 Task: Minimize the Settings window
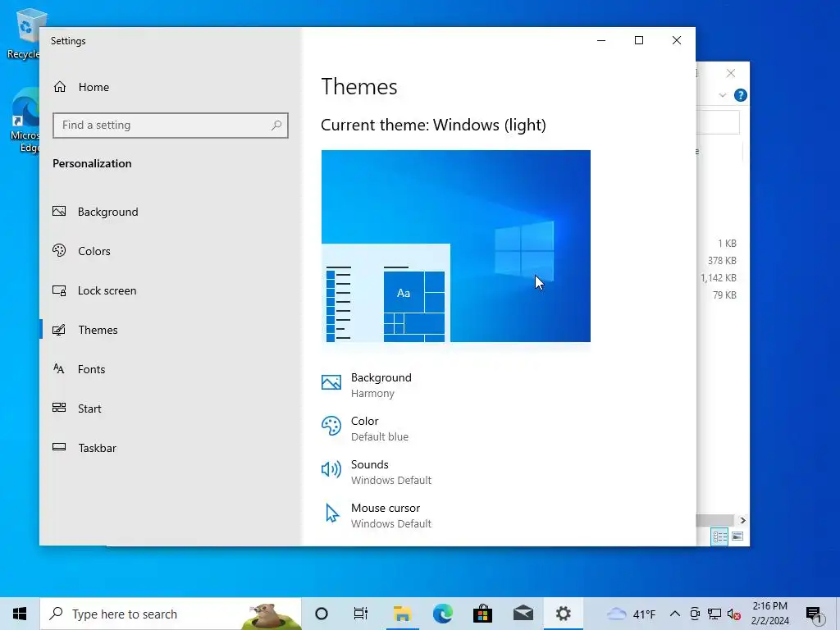click(601, 40)
